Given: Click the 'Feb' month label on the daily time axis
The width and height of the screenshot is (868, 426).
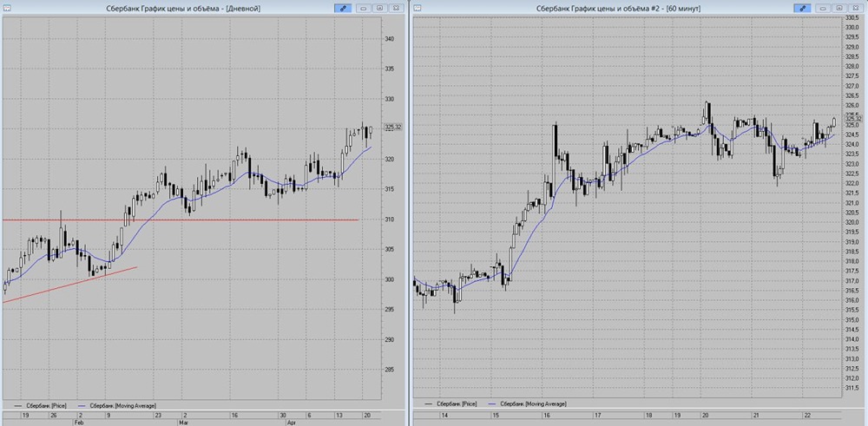Looking at the screenshot, I should click(78, 422).
